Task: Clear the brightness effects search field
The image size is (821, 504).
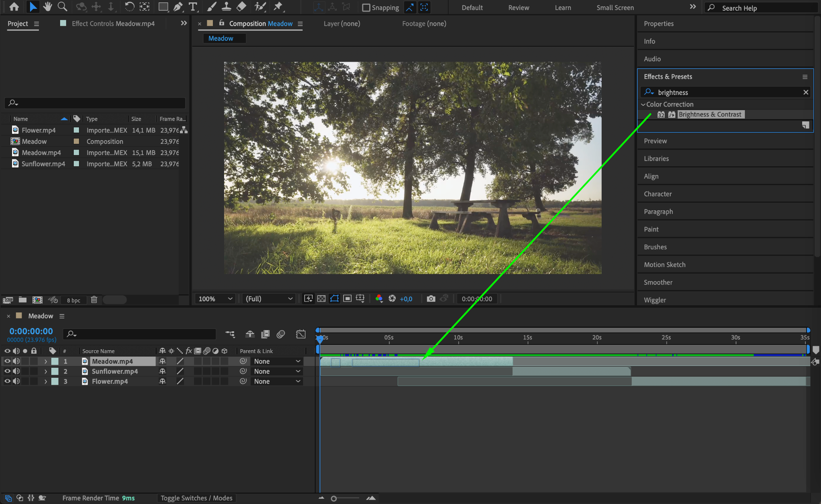Action: [806, 92]
